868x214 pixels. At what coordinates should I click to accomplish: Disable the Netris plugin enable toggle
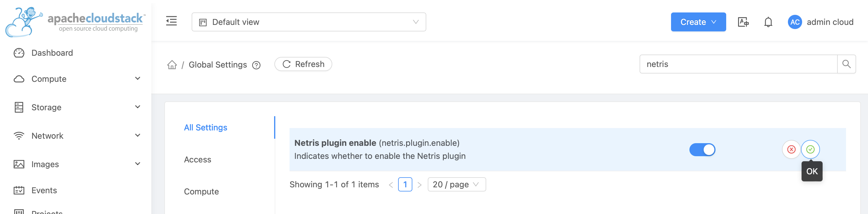click(702, 150)
